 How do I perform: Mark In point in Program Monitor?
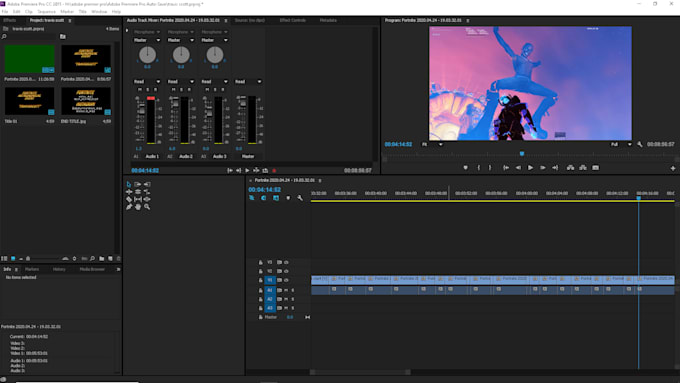[479, 167]
